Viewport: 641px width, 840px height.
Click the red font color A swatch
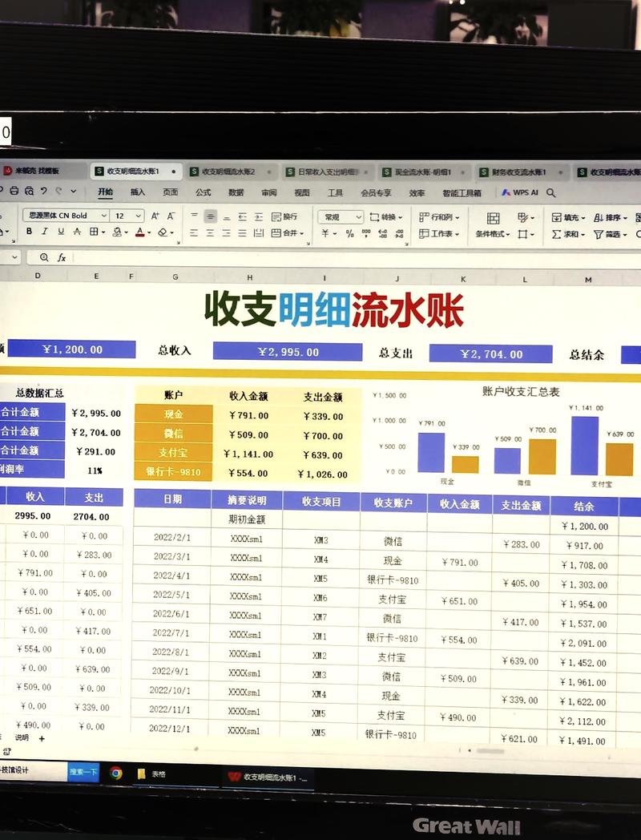tap(139, 232)
